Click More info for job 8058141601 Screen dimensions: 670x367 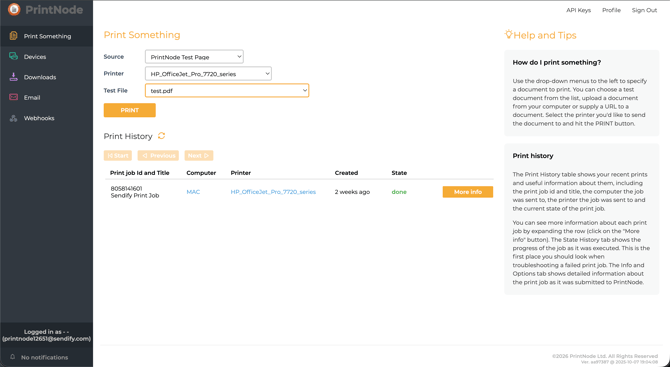point(468,192)
